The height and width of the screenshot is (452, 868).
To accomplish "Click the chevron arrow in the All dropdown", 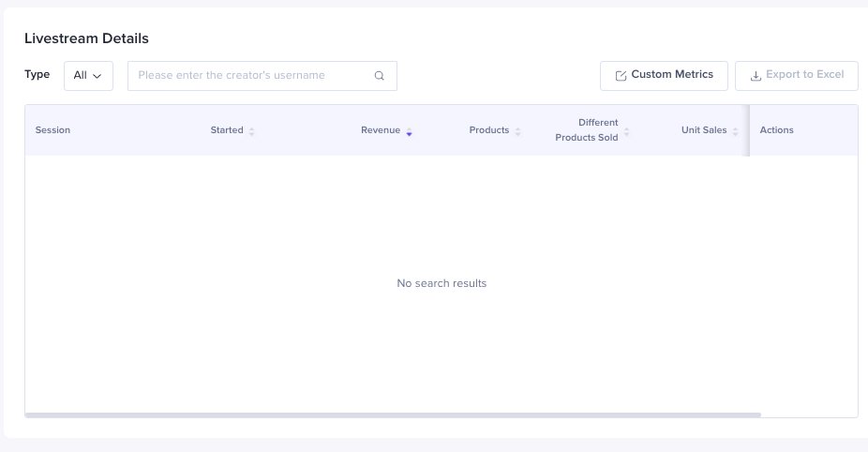I will coord(97,76).
